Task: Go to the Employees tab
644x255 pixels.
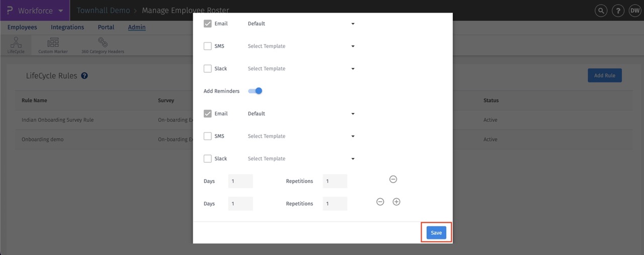Action: (22, 27)
